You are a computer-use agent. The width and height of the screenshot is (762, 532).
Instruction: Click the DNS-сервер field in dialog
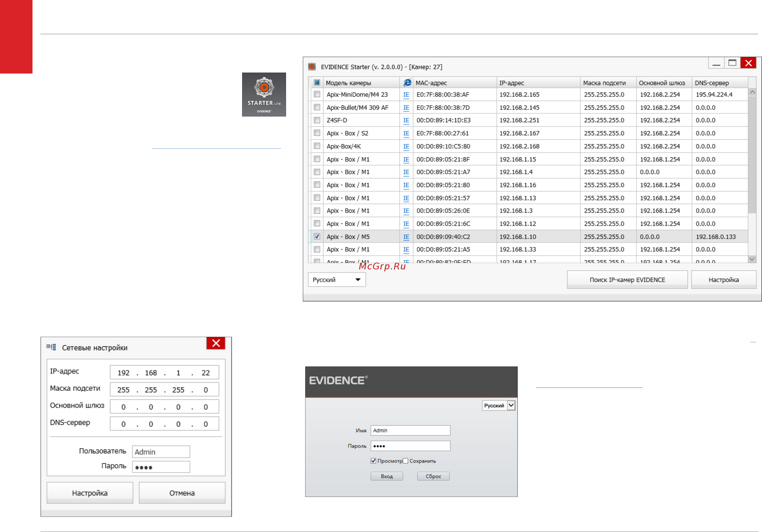(165, 424)
